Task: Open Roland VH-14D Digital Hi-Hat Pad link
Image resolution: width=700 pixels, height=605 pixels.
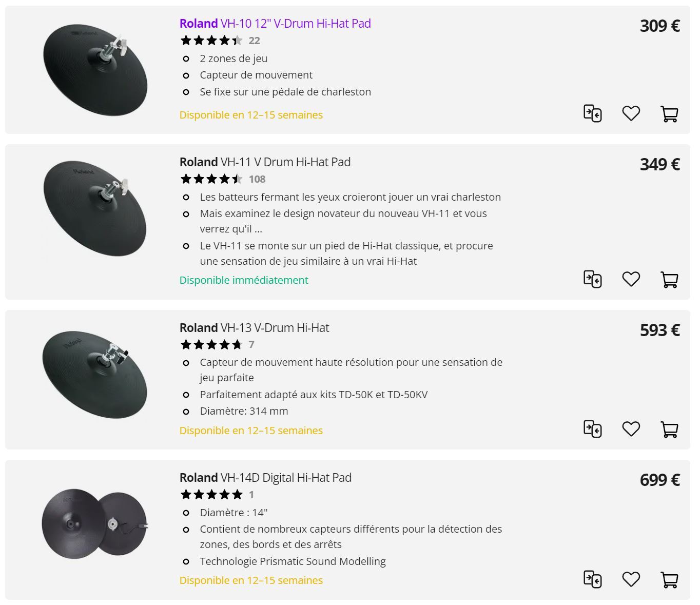Action: tap(265, 478)
